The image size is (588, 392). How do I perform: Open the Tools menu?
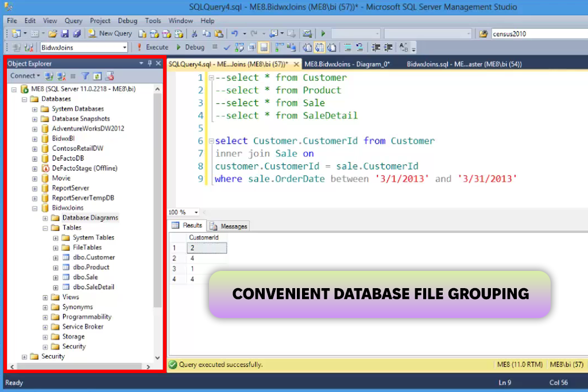[x=153, y=21]
